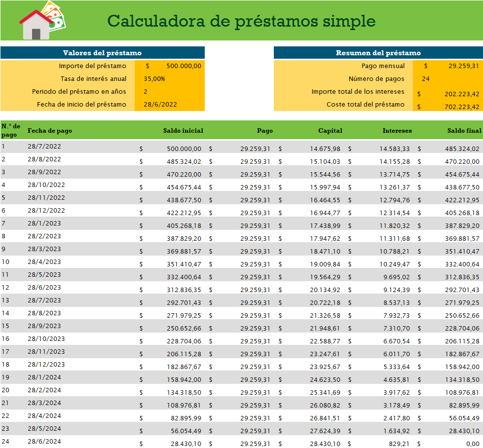Select the Número de pagos label
483x448 pixels.
coord(376,79)
